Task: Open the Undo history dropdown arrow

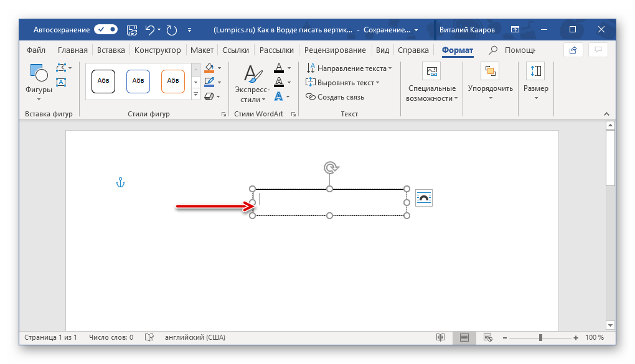Action: tap(159, 30)
